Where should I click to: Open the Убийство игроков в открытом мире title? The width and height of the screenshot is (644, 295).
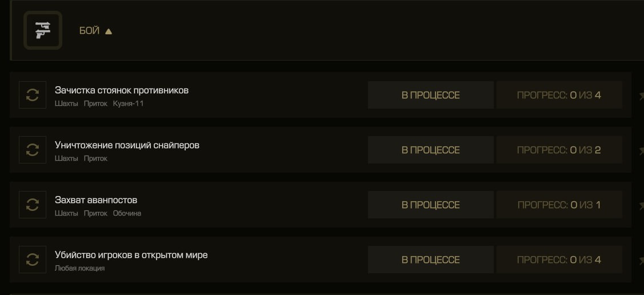(x=131, y=255)
